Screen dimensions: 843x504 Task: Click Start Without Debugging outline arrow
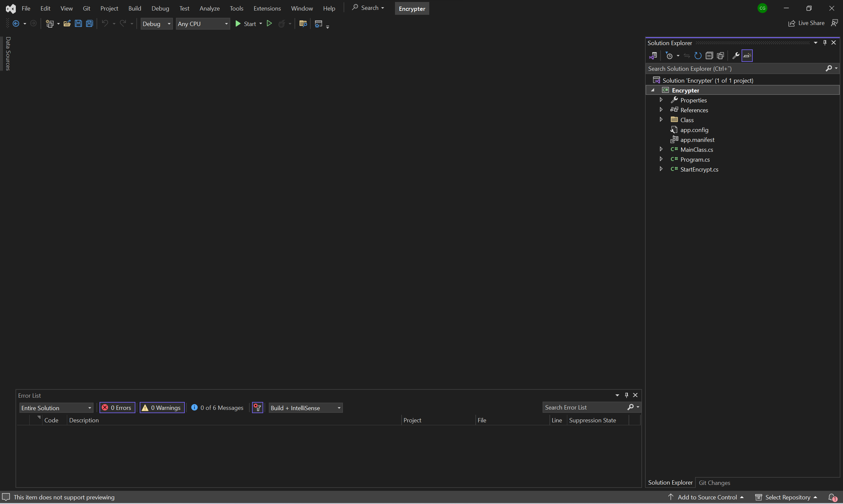(x=269, y=23)
